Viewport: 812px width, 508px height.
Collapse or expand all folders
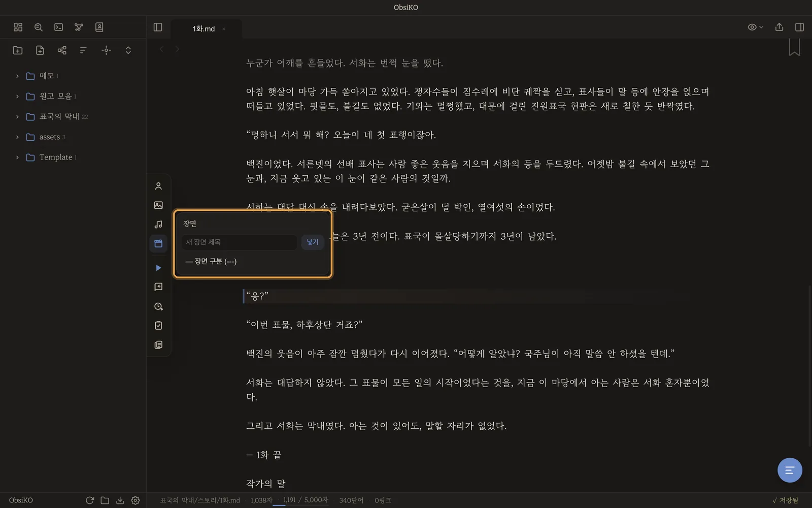[x=128, y=50]
